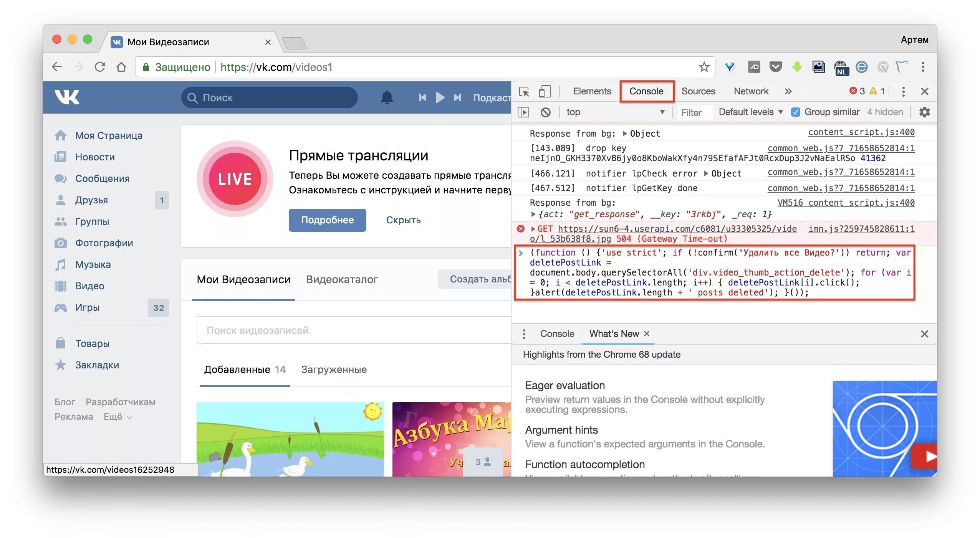Open Друзья in the sidebar
Viewport: 980px width, 538px height.
pyautogui.click(x=91, y=200)
